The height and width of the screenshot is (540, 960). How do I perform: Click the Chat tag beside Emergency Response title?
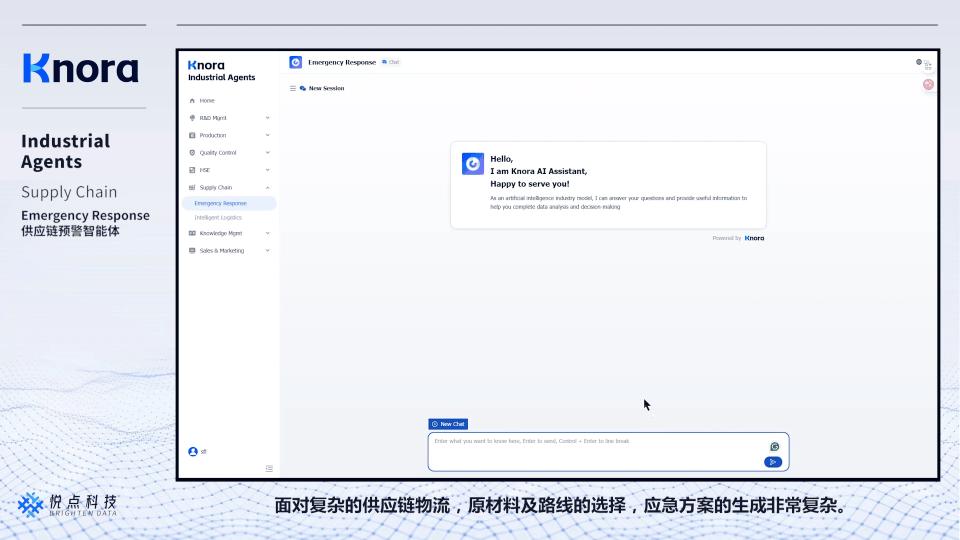(x=390, y=62)
